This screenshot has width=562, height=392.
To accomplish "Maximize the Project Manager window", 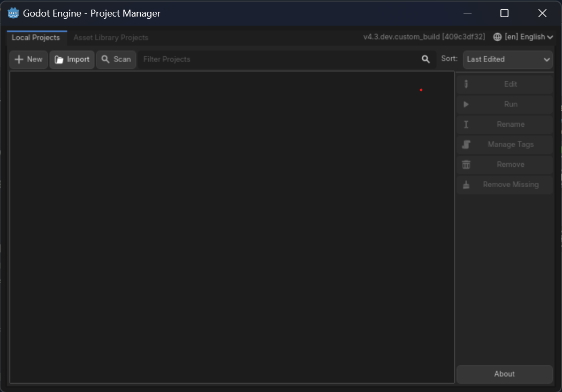I will coord(504,13).
